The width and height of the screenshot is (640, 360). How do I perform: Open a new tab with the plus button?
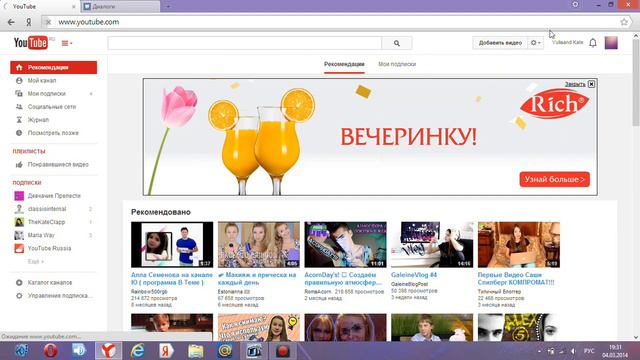168,6
